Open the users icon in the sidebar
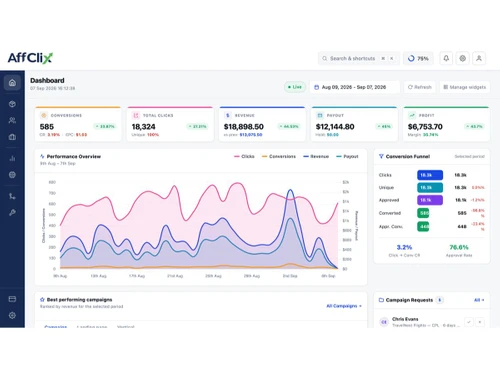 click(x=12, y=120)
